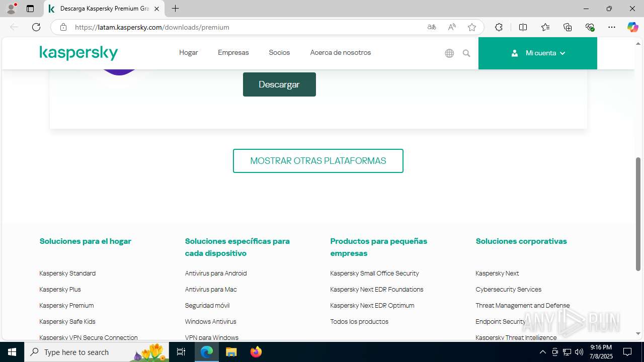The width and height of the screenshot is (644, 362).
Task: Click the Windows taskbar search box
Action: (x=97, y=352)
